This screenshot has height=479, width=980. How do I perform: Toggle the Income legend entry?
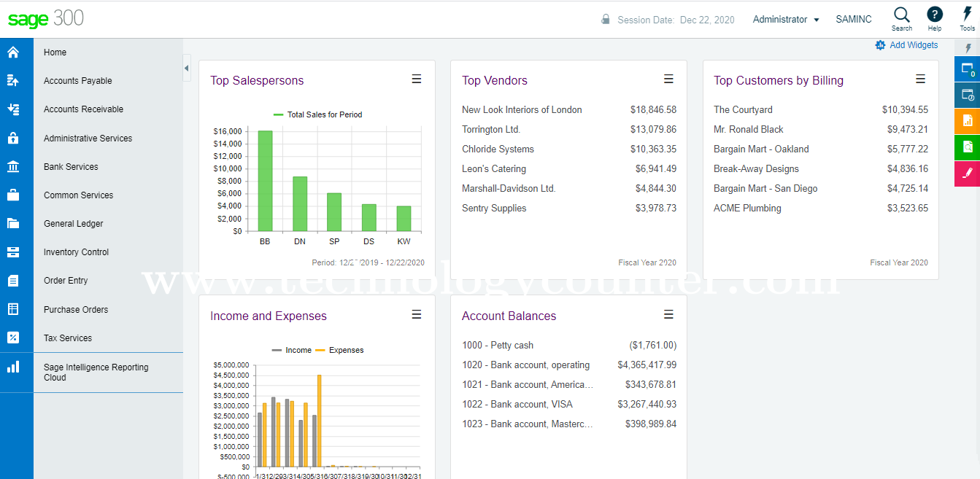pyautogui.click(x=292, y=350)
